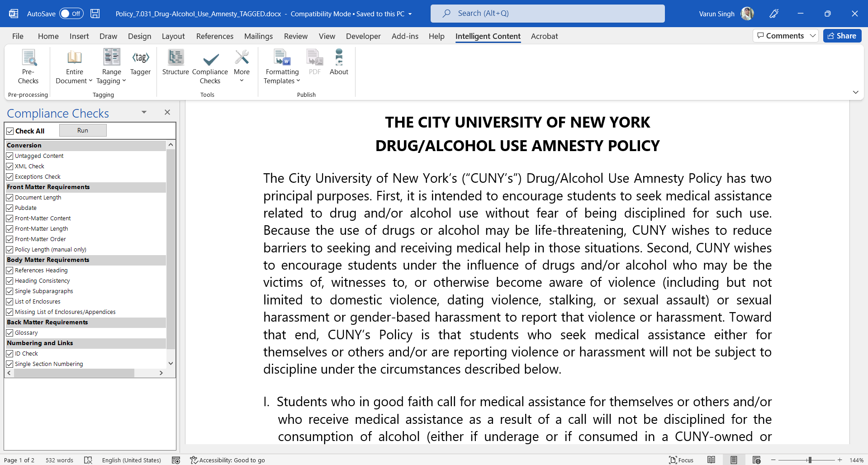This screenshot has height=465, width=868.
Task: Uncheck Untagged Content checkbox
Action: (9, 156)
